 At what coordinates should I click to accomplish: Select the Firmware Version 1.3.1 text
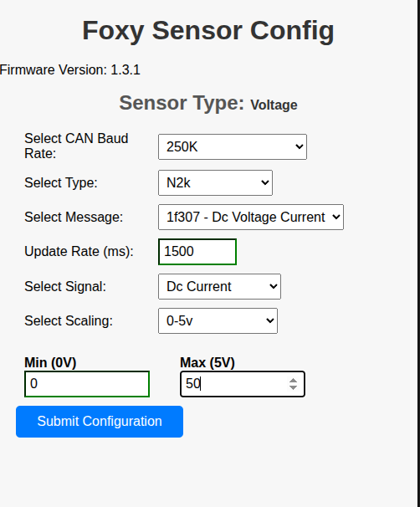point(69,69)
